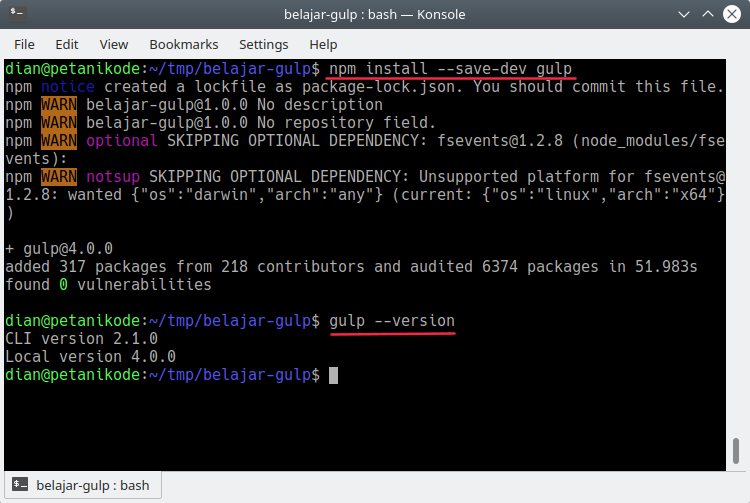Open the Settings menu
Screen dimensions: 750x503
click(264, 44)
